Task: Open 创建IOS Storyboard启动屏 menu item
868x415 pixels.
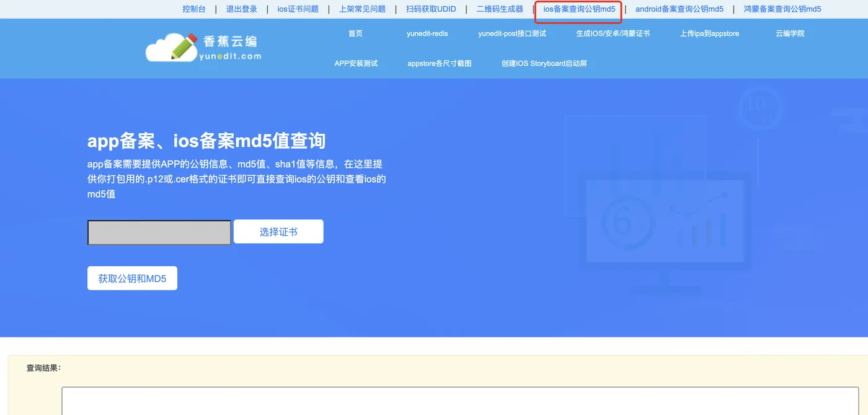Action: [544, 63]
